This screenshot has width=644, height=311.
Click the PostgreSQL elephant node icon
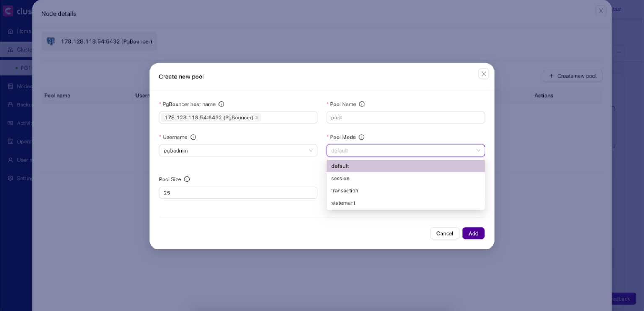(51, 41)
